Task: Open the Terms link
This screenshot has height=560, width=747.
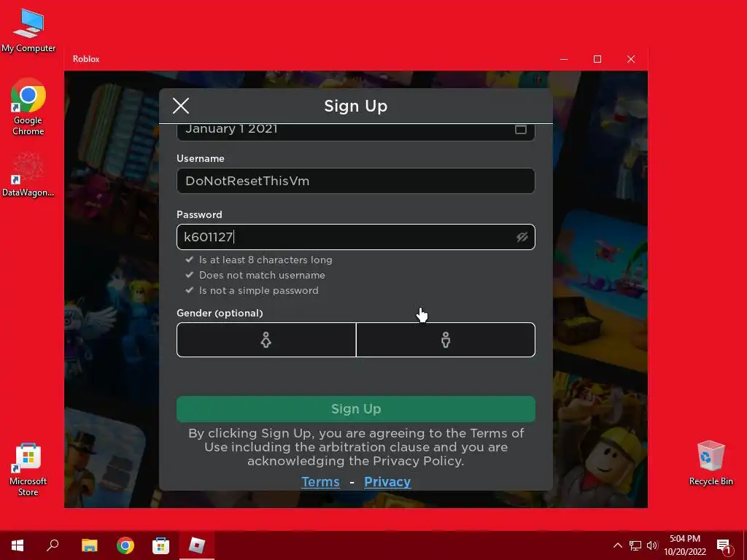Action: pyautogui.click(x=321, y=482)
